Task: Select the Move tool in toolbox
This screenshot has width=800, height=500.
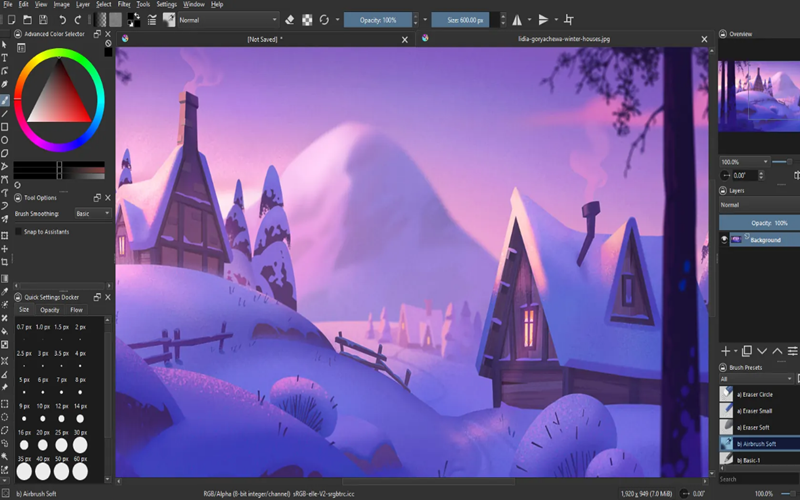Action: coord(5,248)
